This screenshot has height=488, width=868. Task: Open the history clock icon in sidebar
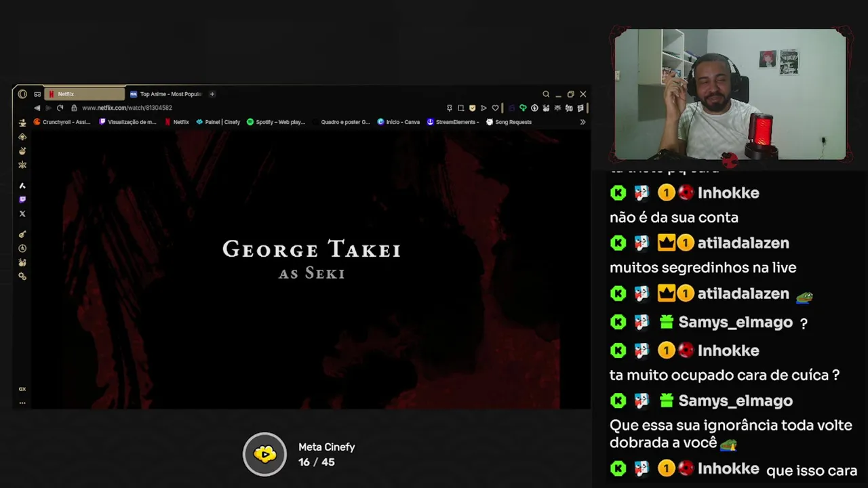22,248
